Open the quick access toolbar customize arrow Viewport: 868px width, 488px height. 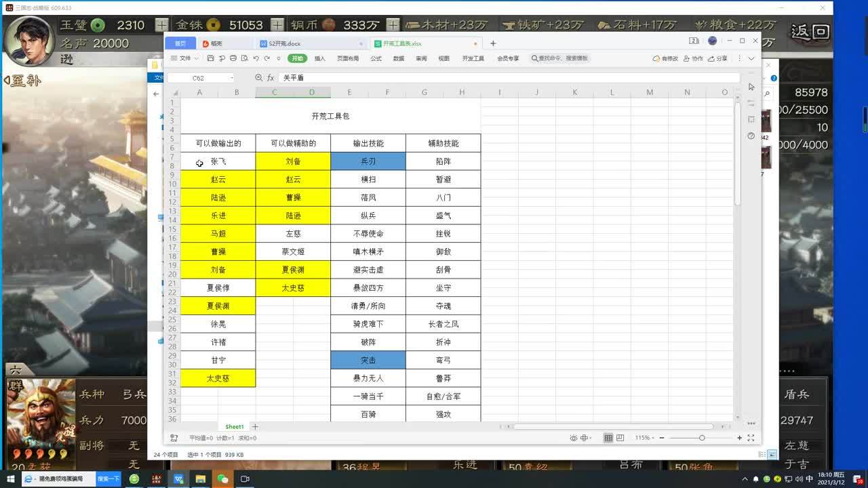pos(278,58)
